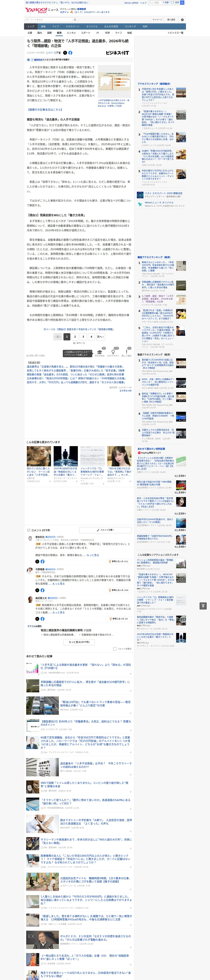210x980 pixels.
Task: Open the Yahoo! JAPAN News logo
Action: [x=42, y=10]
